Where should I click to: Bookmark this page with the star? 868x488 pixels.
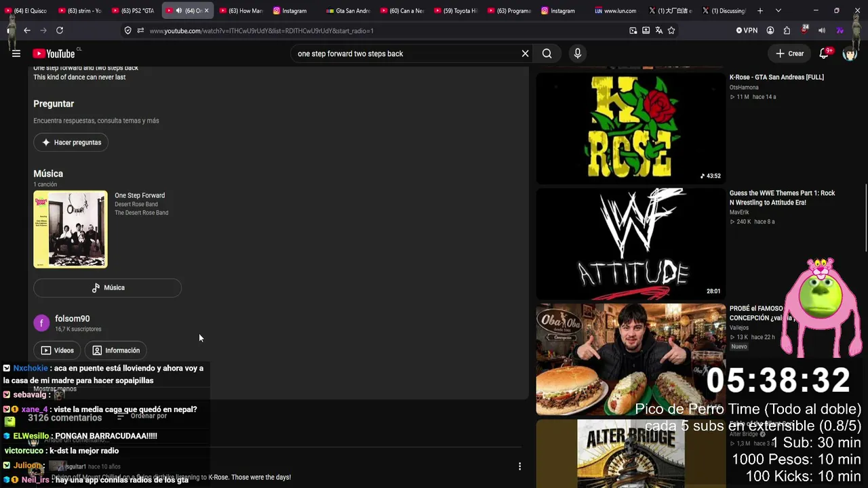point(671,30)
